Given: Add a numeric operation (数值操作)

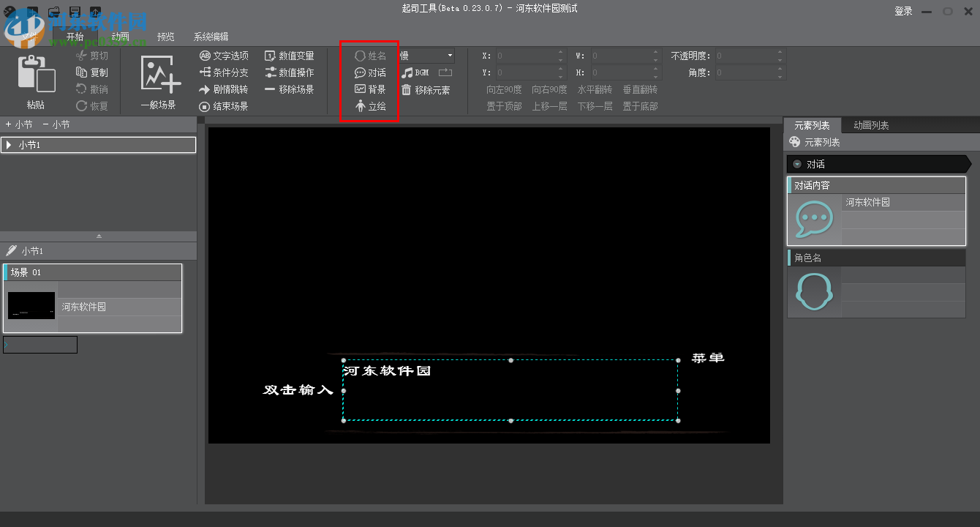Looking at the screenshot, I should click(290, 72).
